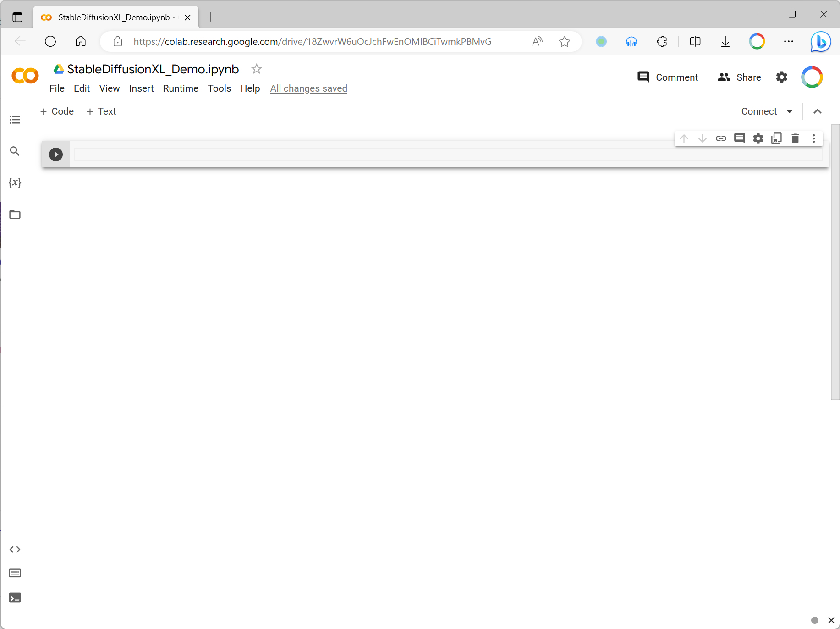Screen dimensions: 840x629
Task: Delete the cell with trash icon
Action: [x=795, y=138]
